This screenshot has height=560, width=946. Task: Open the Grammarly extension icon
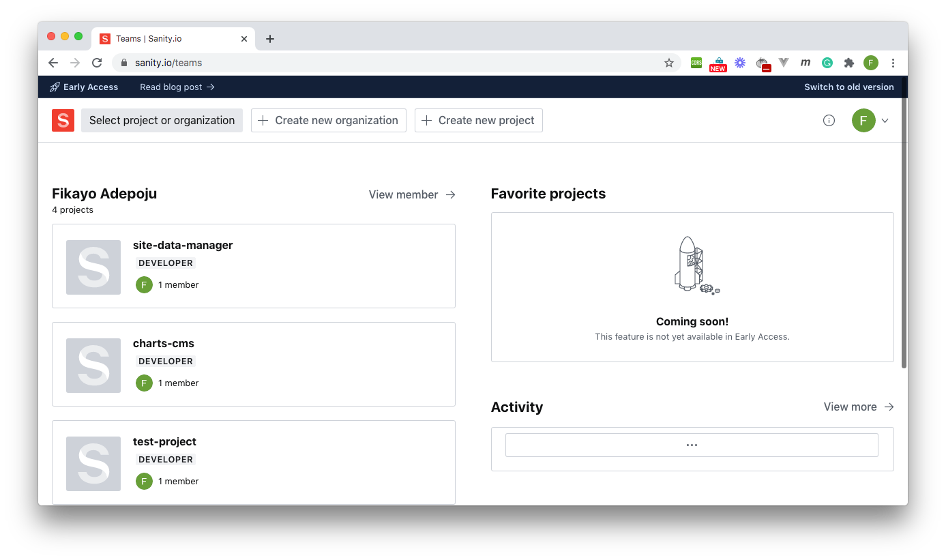click(x=827, y=63)
